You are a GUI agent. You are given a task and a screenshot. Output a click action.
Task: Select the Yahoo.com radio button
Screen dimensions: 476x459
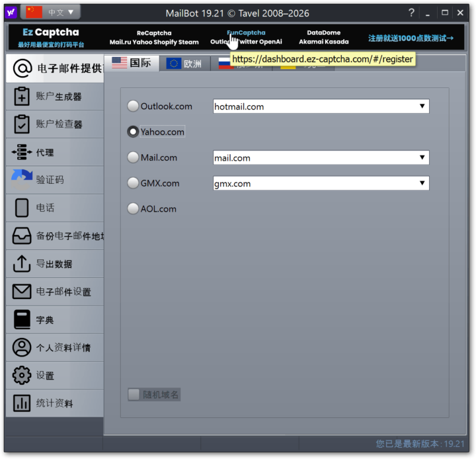click(x=133, y=132)
